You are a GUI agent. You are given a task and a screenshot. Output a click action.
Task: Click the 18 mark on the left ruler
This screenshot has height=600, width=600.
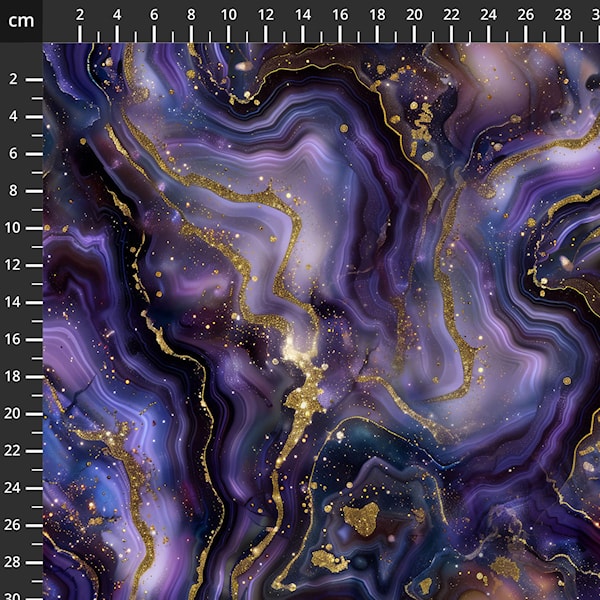click(x=16, y=376)
